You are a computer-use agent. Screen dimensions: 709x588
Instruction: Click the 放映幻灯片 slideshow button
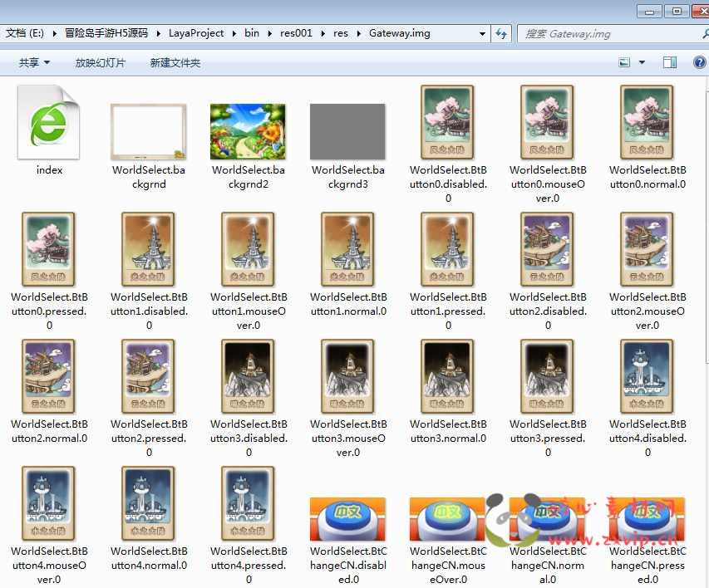[100, 62]
